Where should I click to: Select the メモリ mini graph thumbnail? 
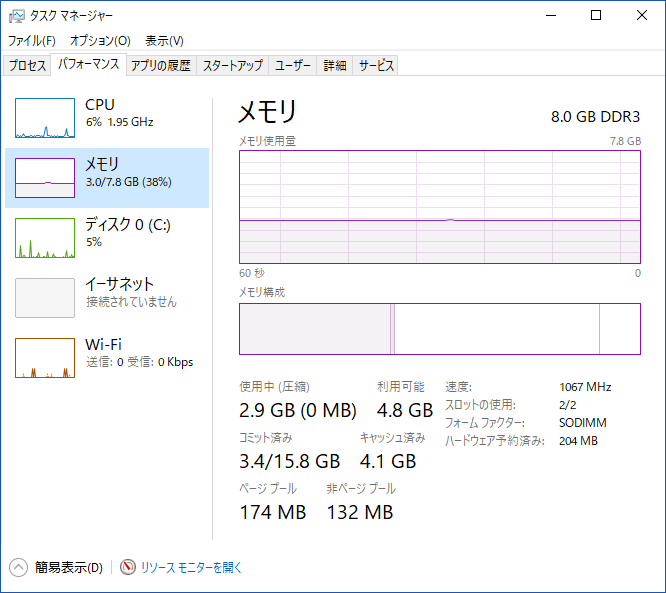click(x=45, y=178)
